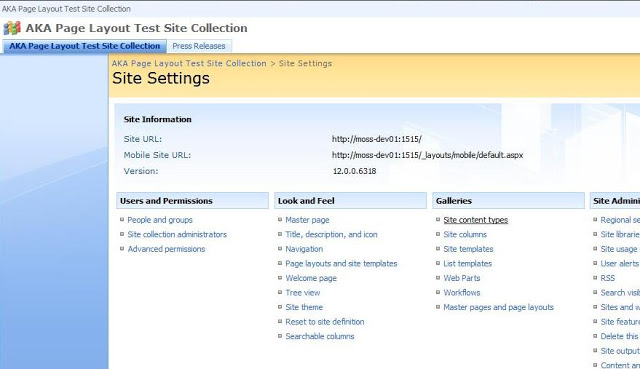Open the Site theme link
Viewport: 640px width, 369px height.
(304, 307)
